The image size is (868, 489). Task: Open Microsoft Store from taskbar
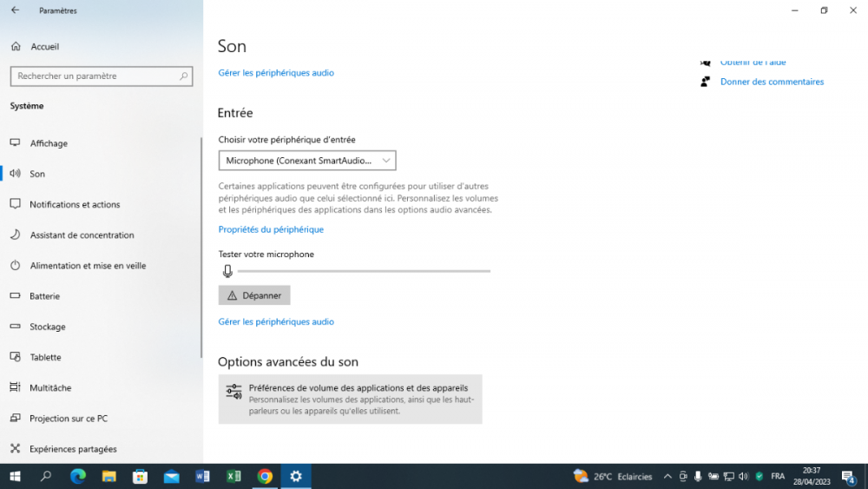point(140,476)
